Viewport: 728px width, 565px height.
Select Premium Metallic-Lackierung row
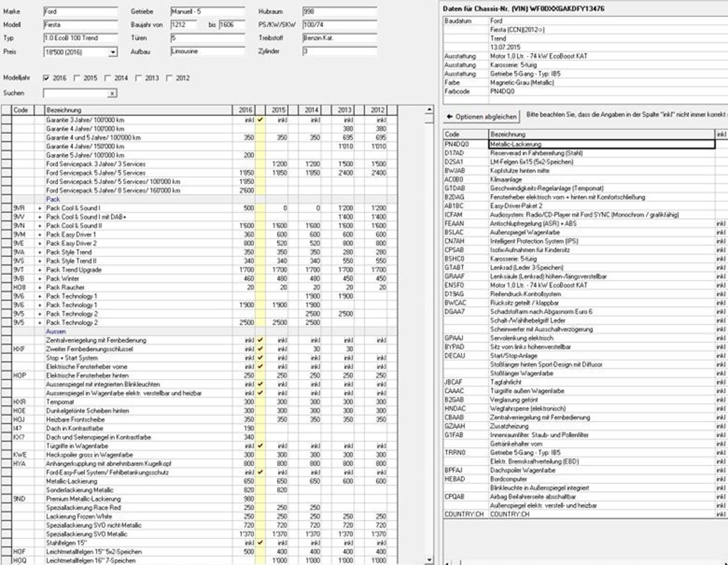coord(199,499)
